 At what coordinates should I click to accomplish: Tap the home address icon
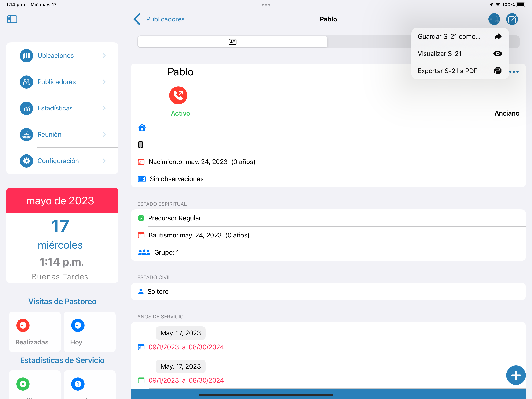tap(142, 128)
